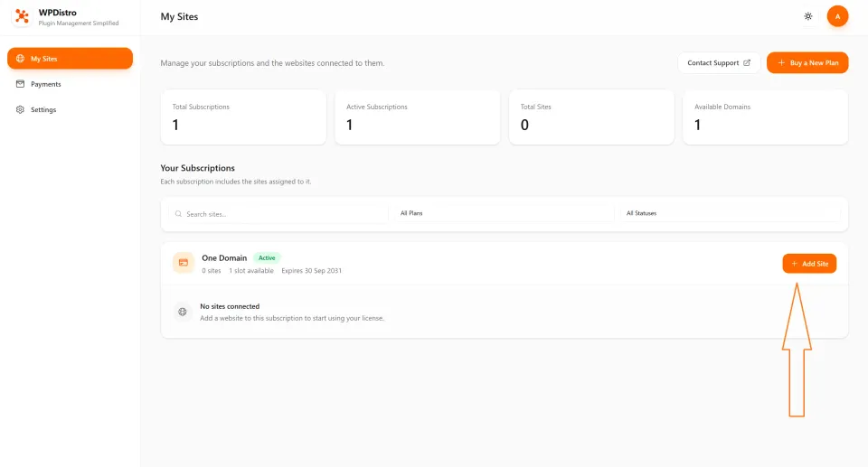The height and width of the screenshot is (467, 868).
Task: Click the One Domain subscription name
Action: [x=224, y=257]
